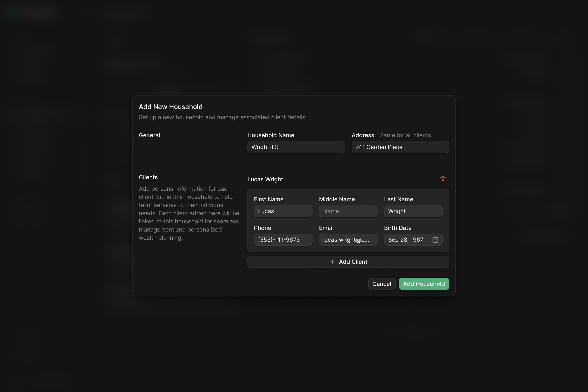588x392 pixels.
Task: Click the dialog subtitle about managing client details
Action: point(222,117)
